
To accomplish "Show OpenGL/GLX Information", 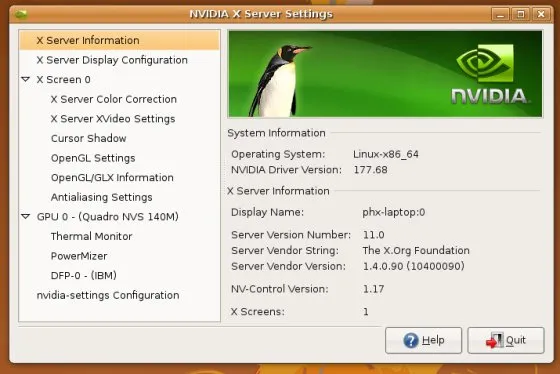I will pyautogui.click(x=112, y=178).
